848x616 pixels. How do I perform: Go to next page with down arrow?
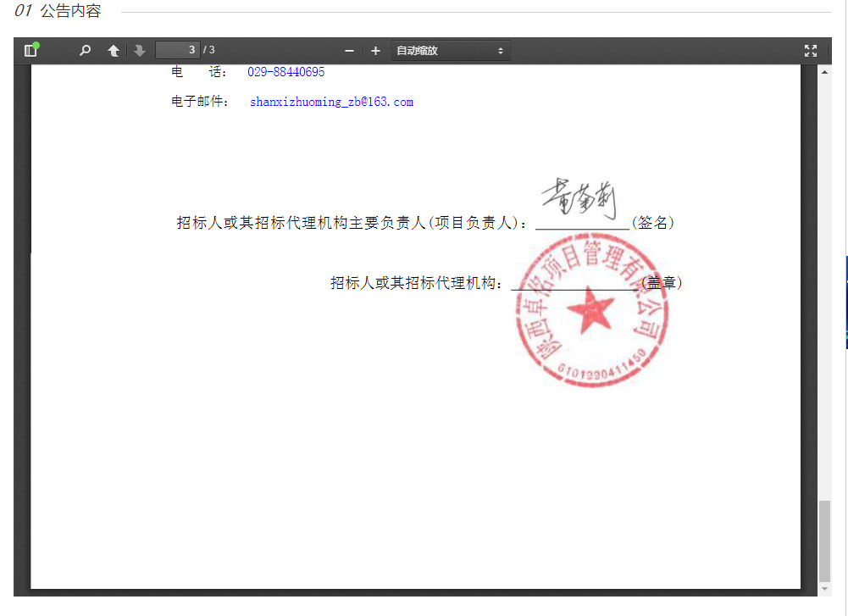pos(140,51)
